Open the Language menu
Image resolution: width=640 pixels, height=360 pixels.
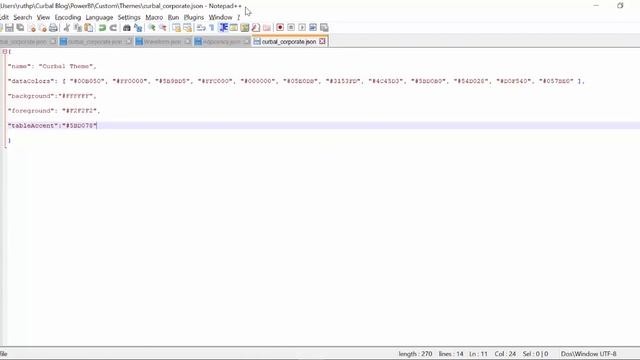click(x=99, y=17)
